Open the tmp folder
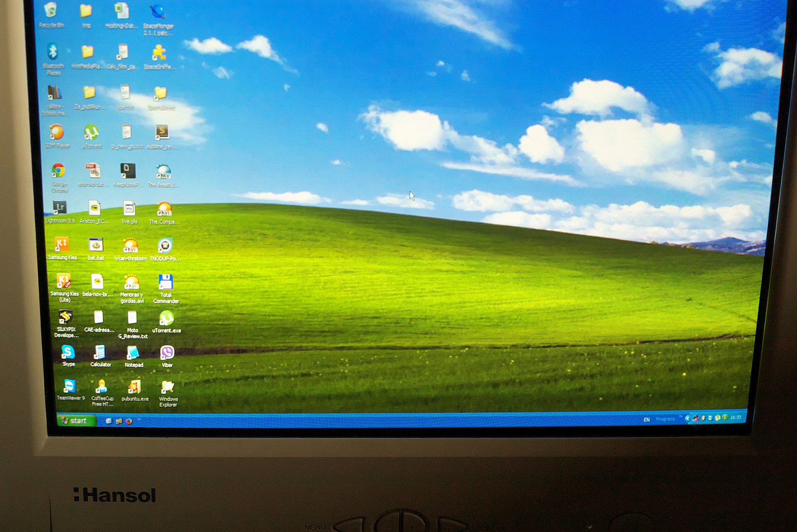Screen dimensions: 797x532 pyautogui.click(x=86, y=16)
